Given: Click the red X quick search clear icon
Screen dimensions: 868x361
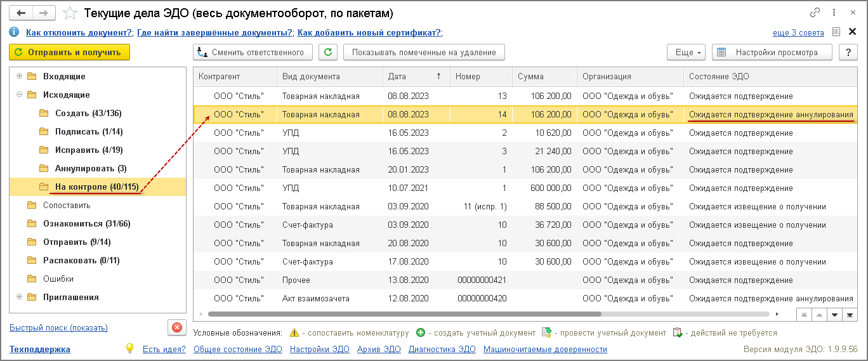Looking at the screenshot, I should tap(176, 327).
